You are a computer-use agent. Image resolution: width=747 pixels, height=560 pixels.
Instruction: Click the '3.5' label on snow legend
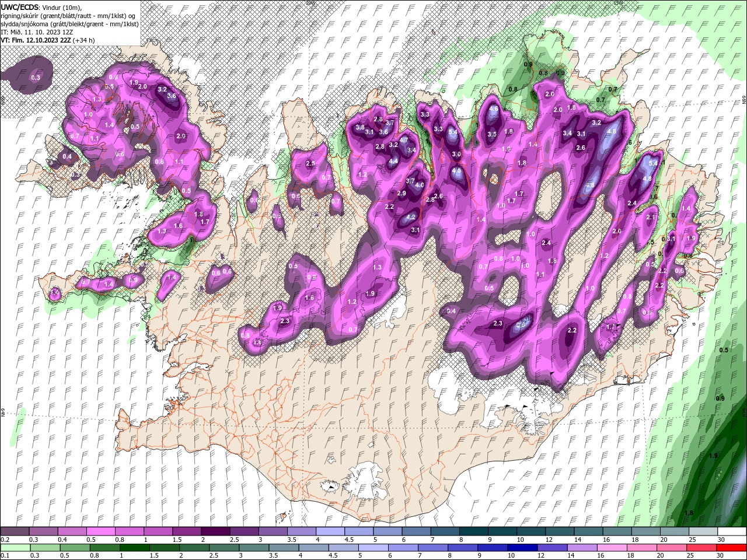[291, 540]
